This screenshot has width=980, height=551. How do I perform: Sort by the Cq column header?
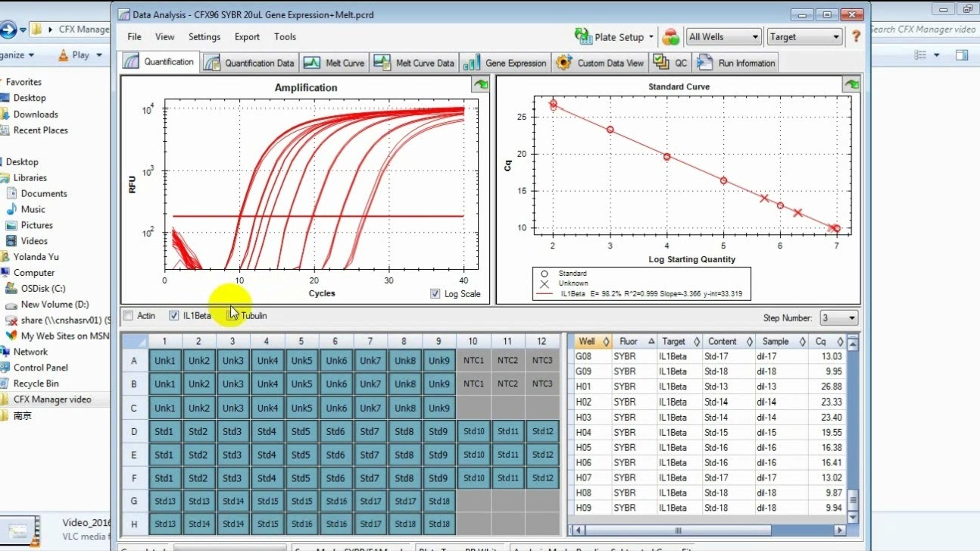[826, 342]
